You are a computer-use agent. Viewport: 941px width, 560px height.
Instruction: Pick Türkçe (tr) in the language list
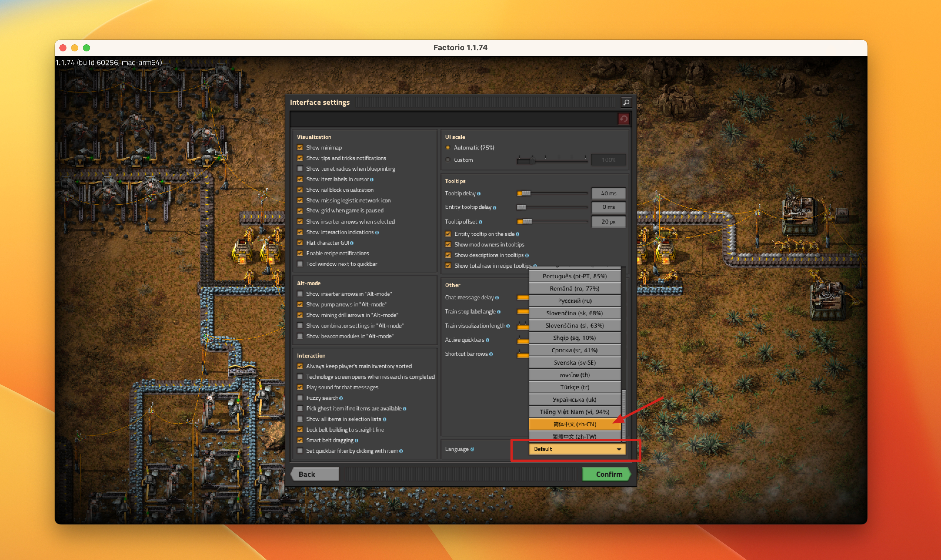574,387
